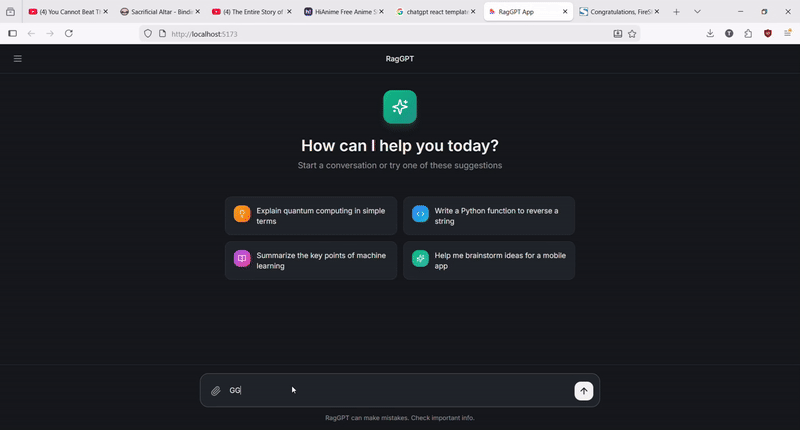
Task: Close the You Cannot Beat tab
Action: (x=106, y=11)
